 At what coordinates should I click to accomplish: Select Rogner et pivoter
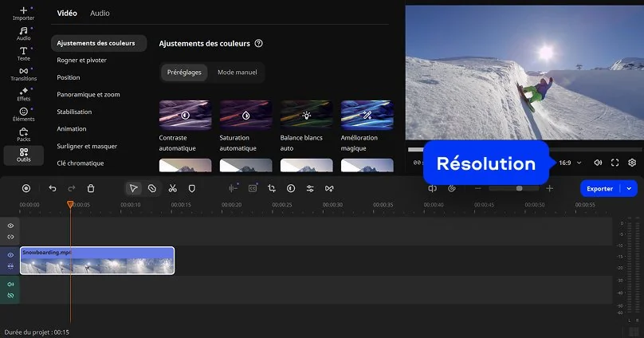point(82,60)
